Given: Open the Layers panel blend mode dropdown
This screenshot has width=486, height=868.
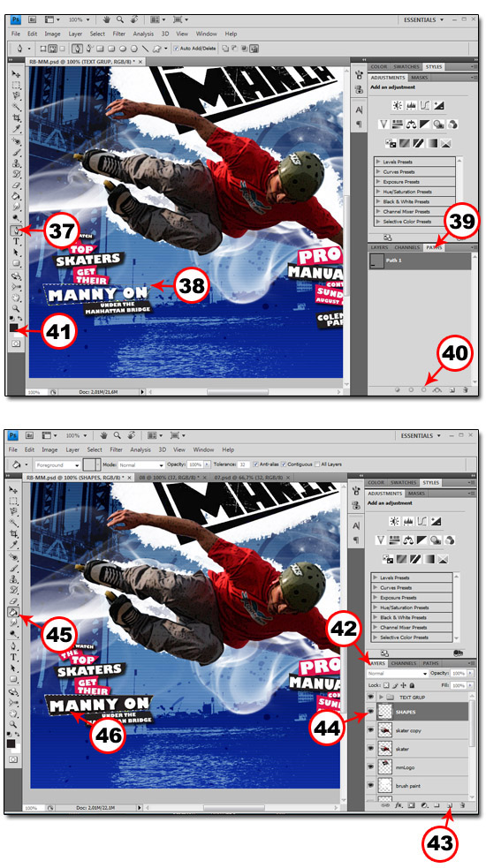Looking at the screenshot, I should pyautogui.click(x=398, y=674).
